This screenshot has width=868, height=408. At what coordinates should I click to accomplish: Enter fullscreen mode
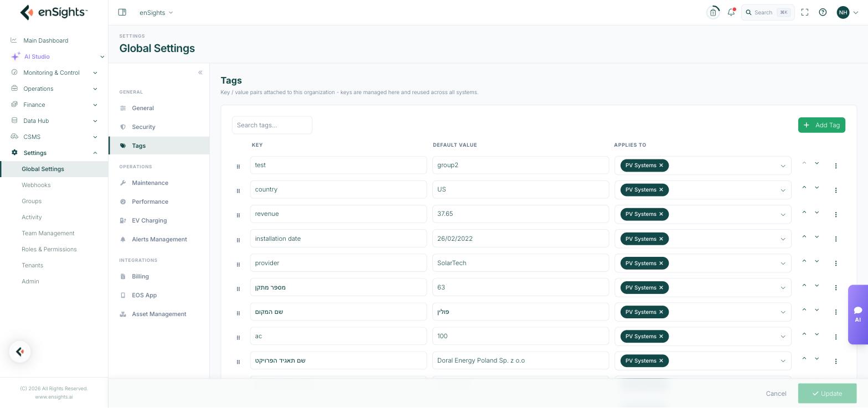coord(805,12)
